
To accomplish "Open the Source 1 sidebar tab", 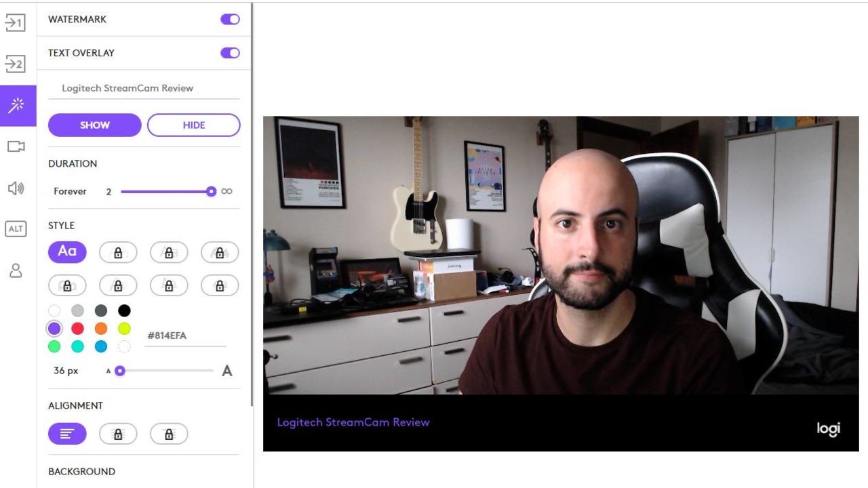I will [15, 22].
